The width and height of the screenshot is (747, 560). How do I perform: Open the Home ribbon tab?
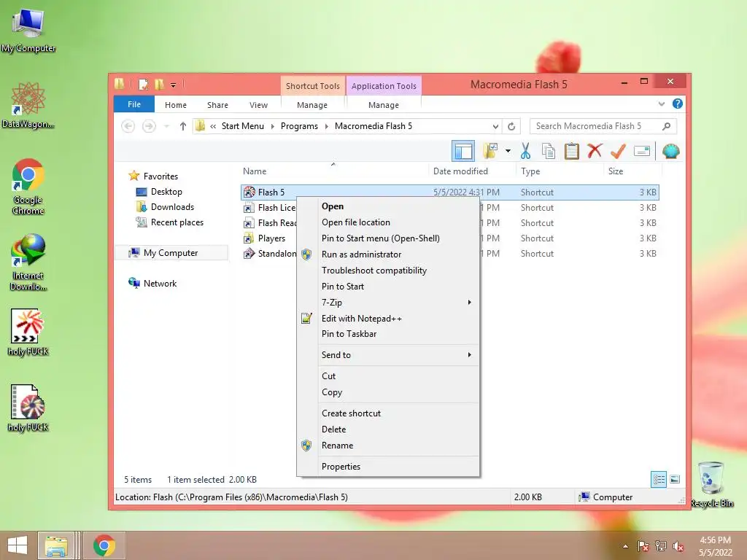176,105
